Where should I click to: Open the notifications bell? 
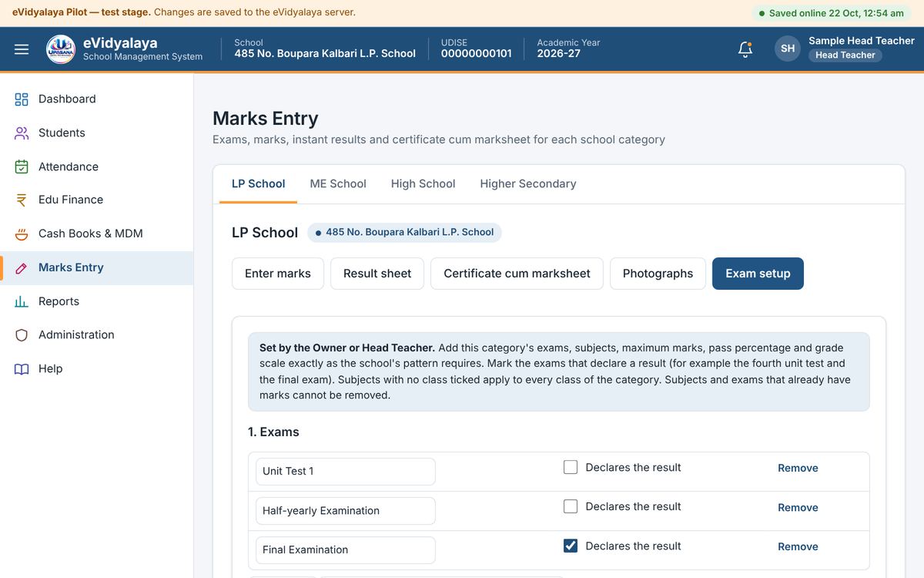tap(745, 49)
